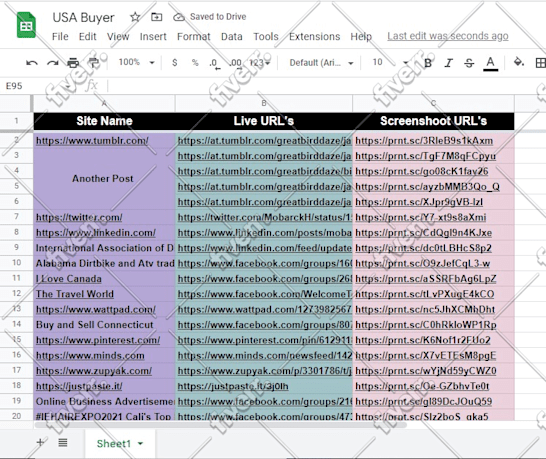
Task: Open the https://twitter.com/ site link
Action: click(x=79, y=217)
